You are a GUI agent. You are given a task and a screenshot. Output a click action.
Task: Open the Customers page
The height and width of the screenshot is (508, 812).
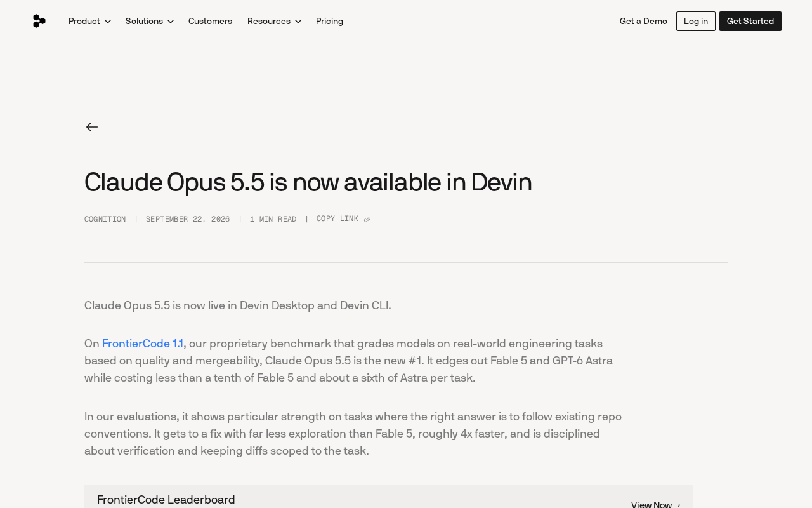tap(210, 21)
